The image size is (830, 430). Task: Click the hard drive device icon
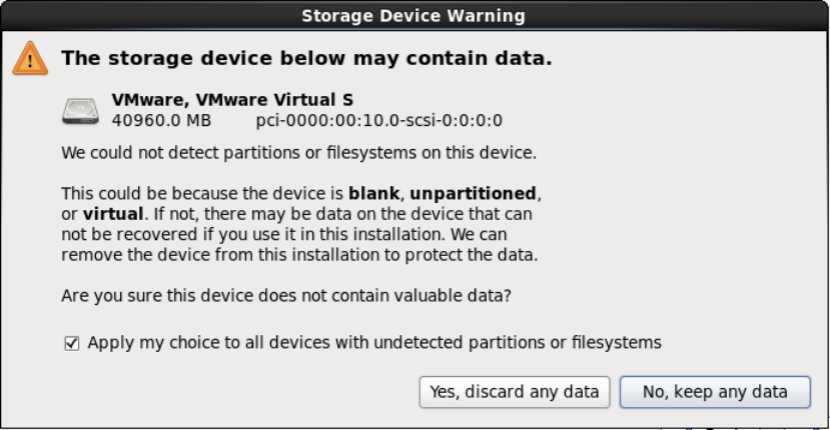(80, 111)
